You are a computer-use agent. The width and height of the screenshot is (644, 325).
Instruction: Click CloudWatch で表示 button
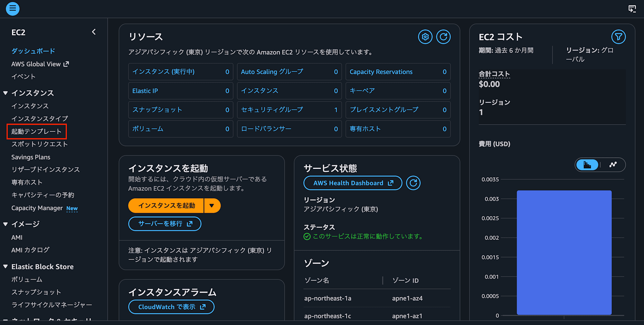[171, 307]
